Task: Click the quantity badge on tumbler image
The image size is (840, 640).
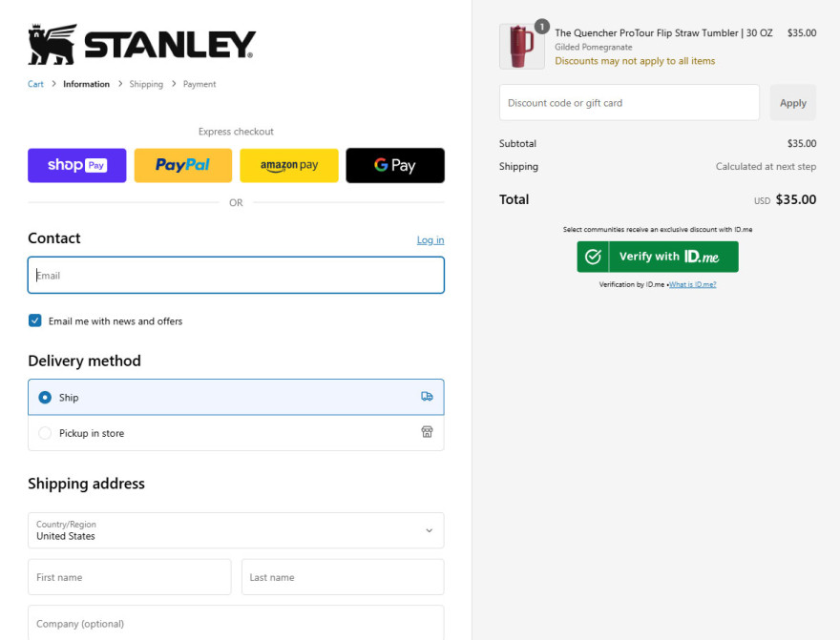Action: [541, 26]
